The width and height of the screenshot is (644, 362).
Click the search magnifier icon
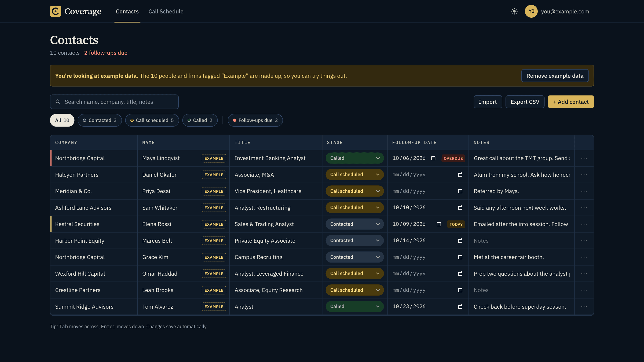(x=58, y=102)
